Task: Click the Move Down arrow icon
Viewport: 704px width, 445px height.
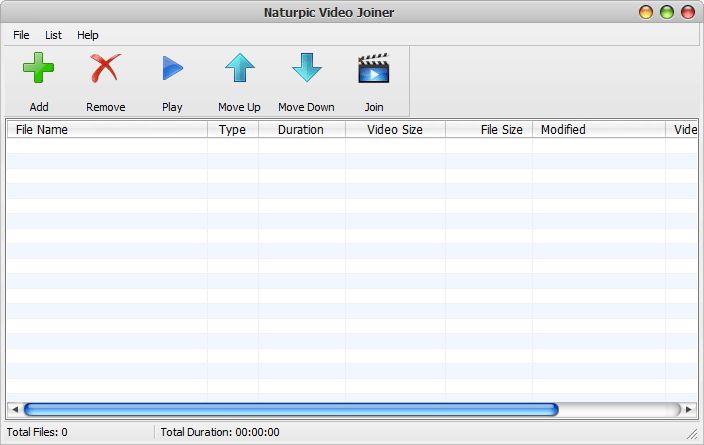Action: pos(307,68)
